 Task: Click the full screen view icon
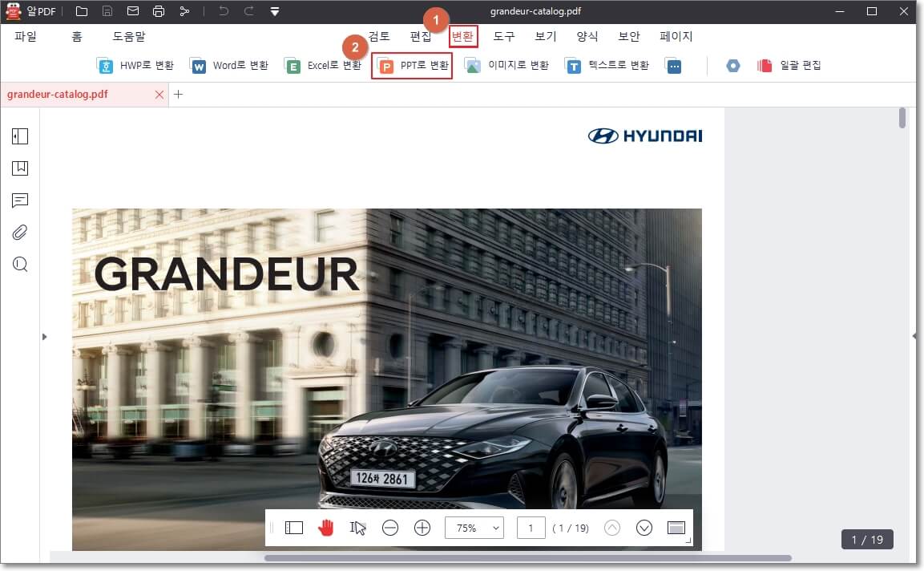pyautogui.click(x=676, y=528)
